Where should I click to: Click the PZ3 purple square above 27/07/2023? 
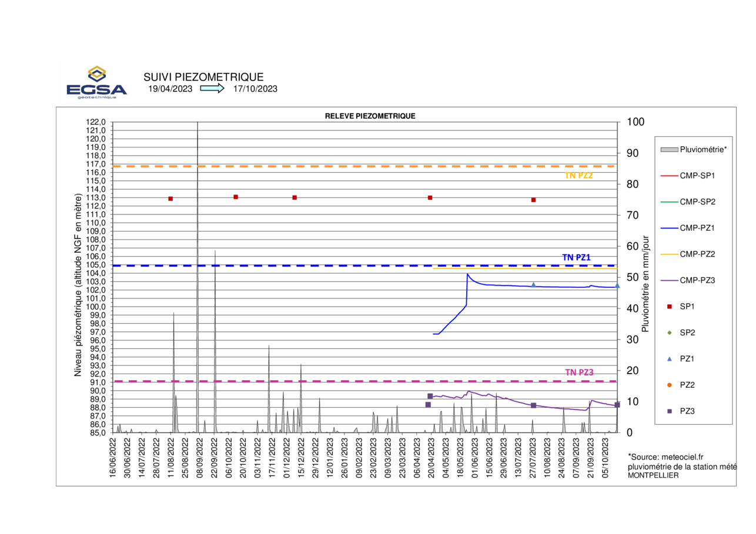[x=533, y=405]
